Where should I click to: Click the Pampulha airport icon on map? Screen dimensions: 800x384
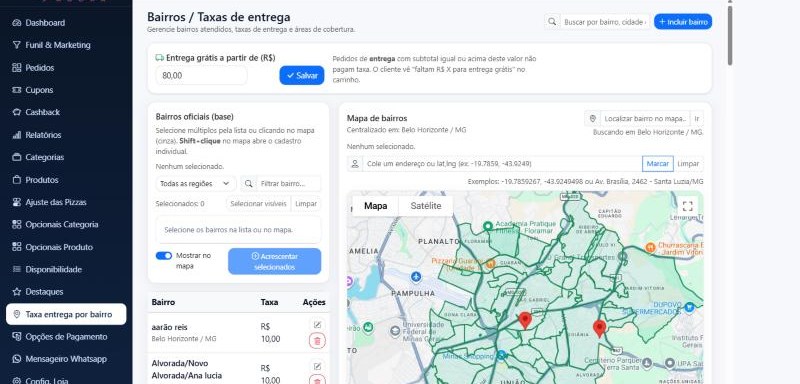click(416, 277)
